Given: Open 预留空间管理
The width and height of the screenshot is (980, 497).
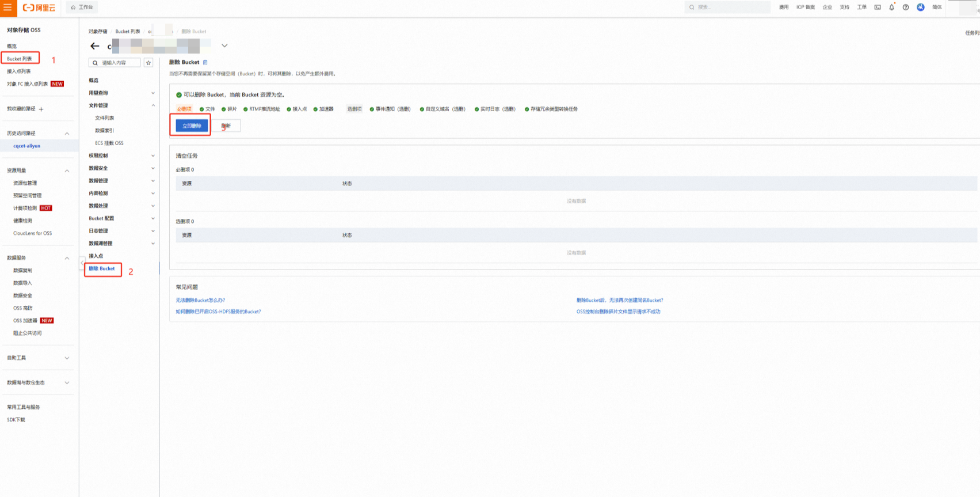Looking at the screenshot, I should tap(28, 196).
